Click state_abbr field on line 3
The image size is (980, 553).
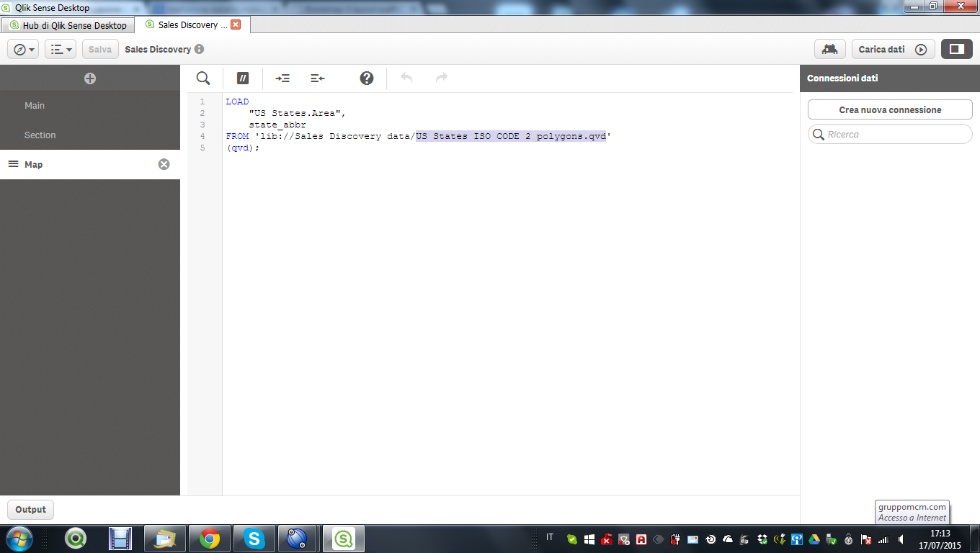click(277, 125)
